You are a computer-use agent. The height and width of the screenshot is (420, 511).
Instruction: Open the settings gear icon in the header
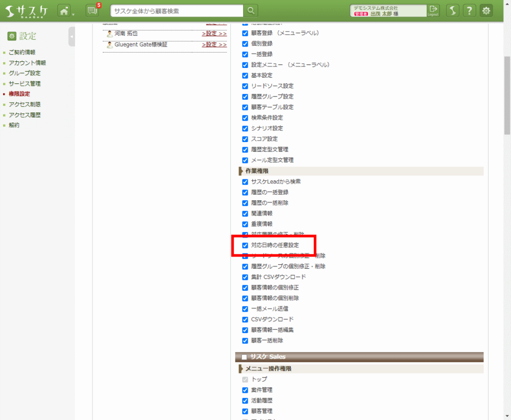click(x=486, y=11)
